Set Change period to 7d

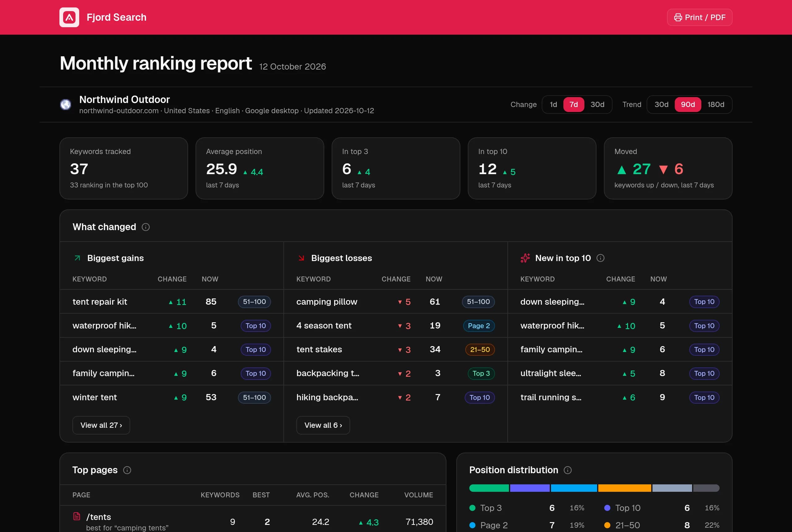[574, 105]
